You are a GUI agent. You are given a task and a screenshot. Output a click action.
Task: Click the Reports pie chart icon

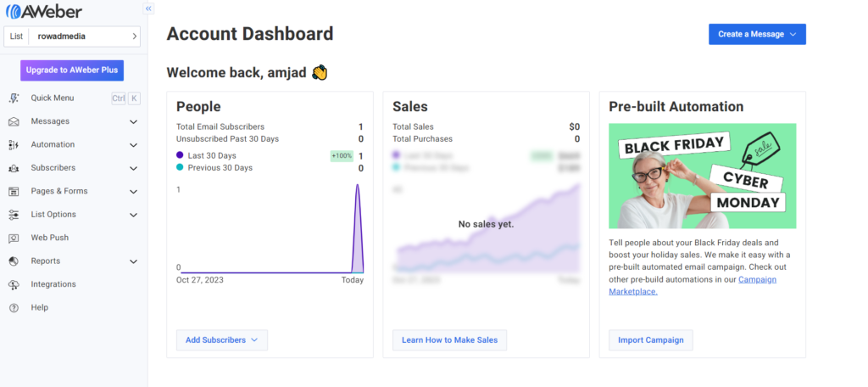pyautogui.click(x=14, y=261)
